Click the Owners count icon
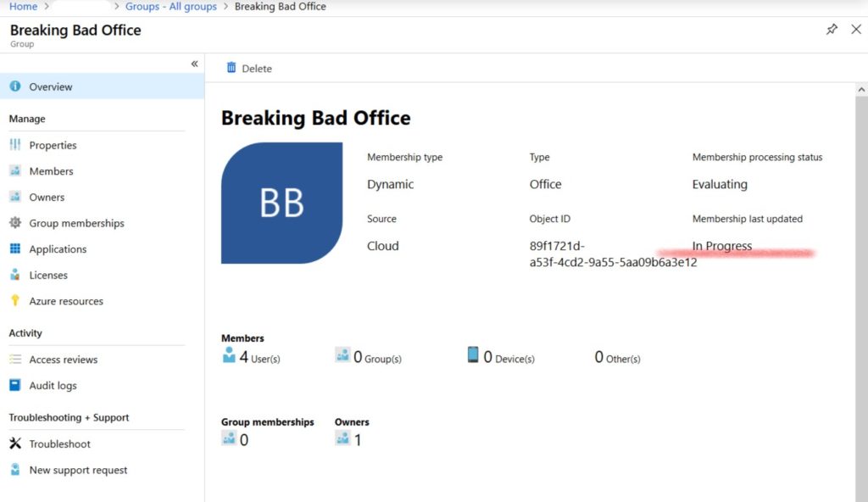 (342, 438)
